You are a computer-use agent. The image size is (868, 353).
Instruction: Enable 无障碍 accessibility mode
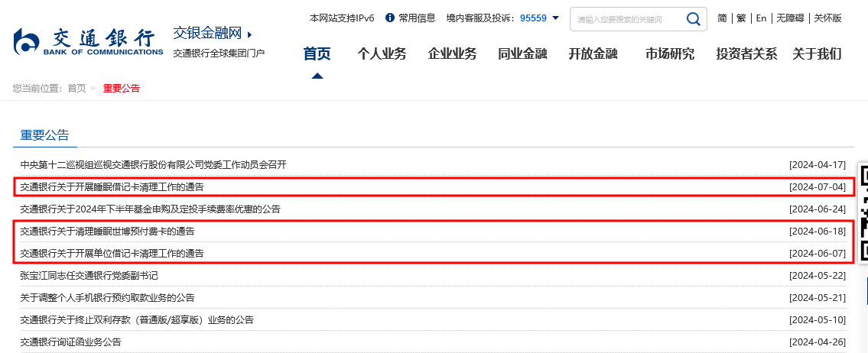point(788,18)
